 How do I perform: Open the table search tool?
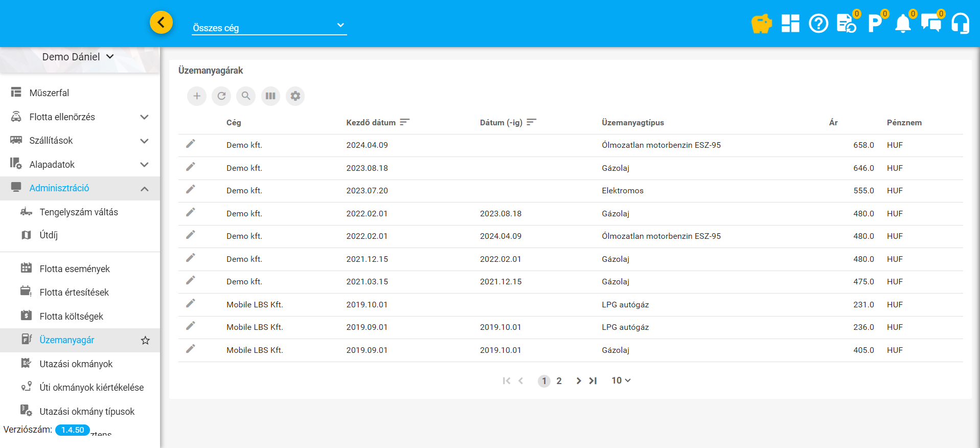[x=246, y=96]
